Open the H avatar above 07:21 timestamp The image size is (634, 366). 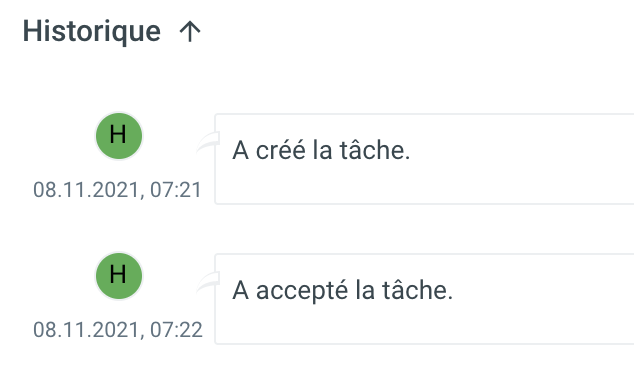(x=119, y=136)
